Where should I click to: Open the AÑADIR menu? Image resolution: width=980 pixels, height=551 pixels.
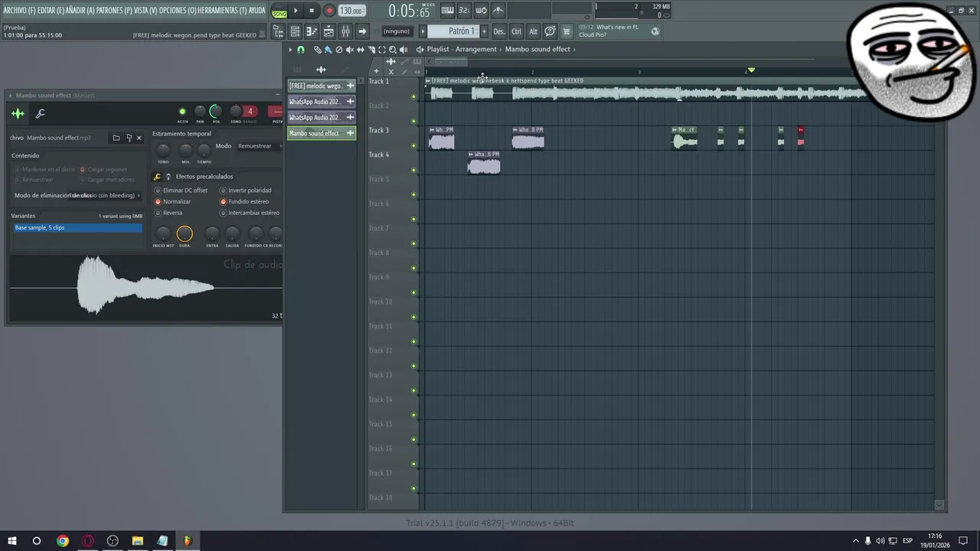point(80,10)
